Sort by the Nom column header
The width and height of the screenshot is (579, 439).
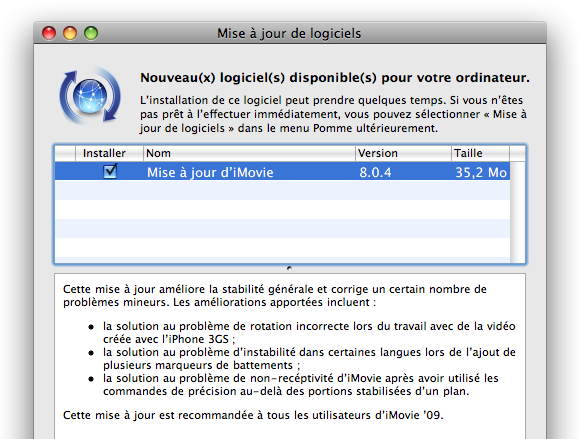249,153
